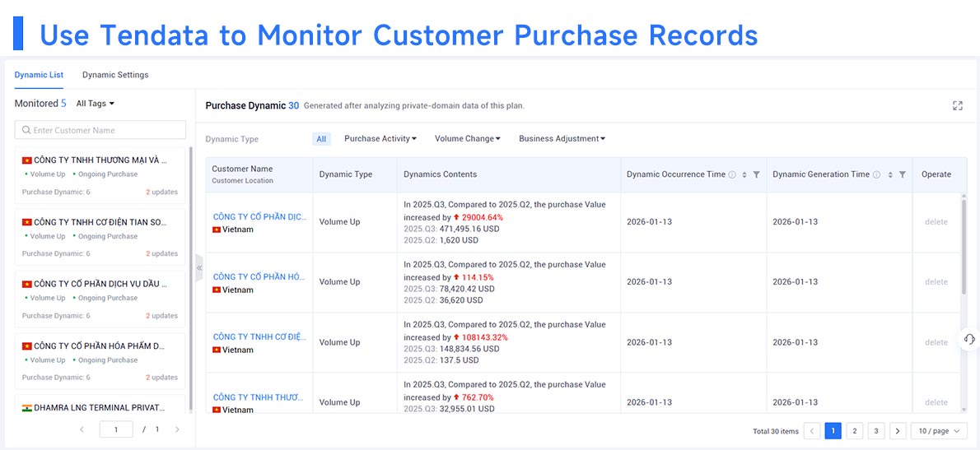This screenshot has height=450, width=980.
Task: Go to previous page of monitored customers
Action: [82, 429]
